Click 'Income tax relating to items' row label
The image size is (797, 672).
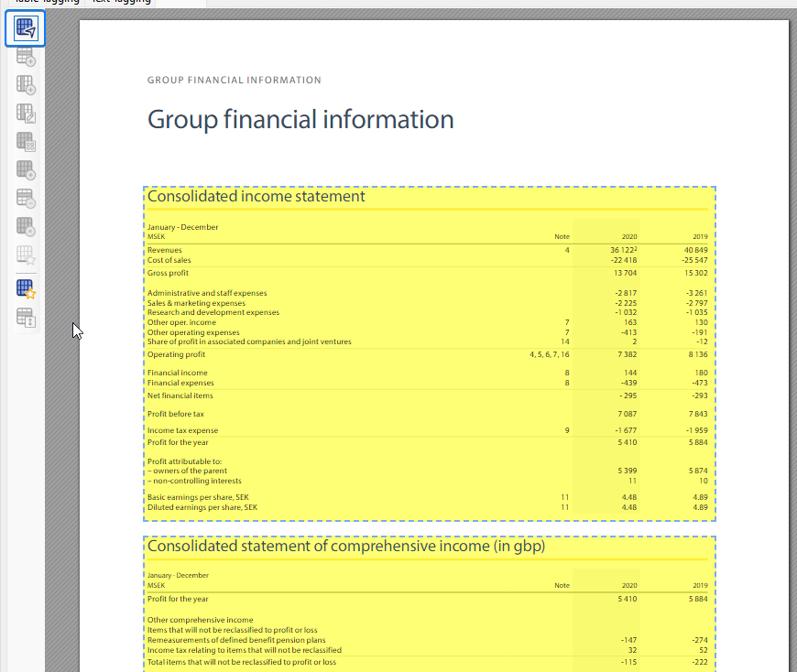245,650
